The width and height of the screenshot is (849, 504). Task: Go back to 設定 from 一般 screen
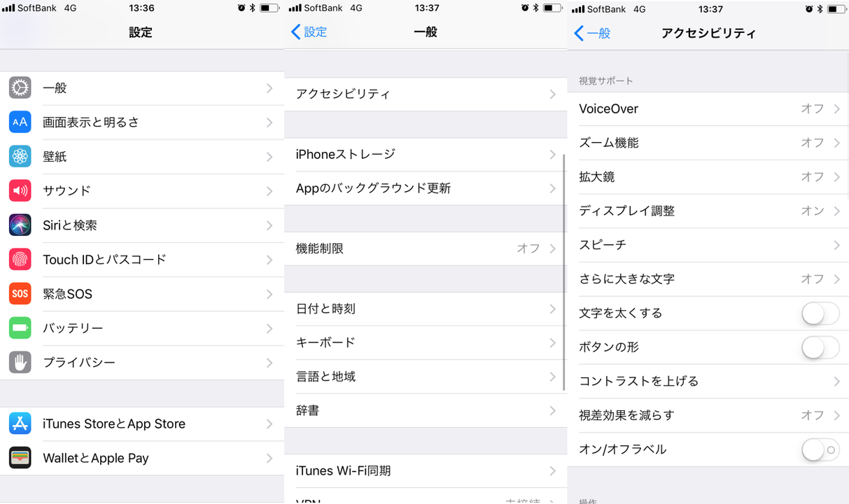[309, 31]
